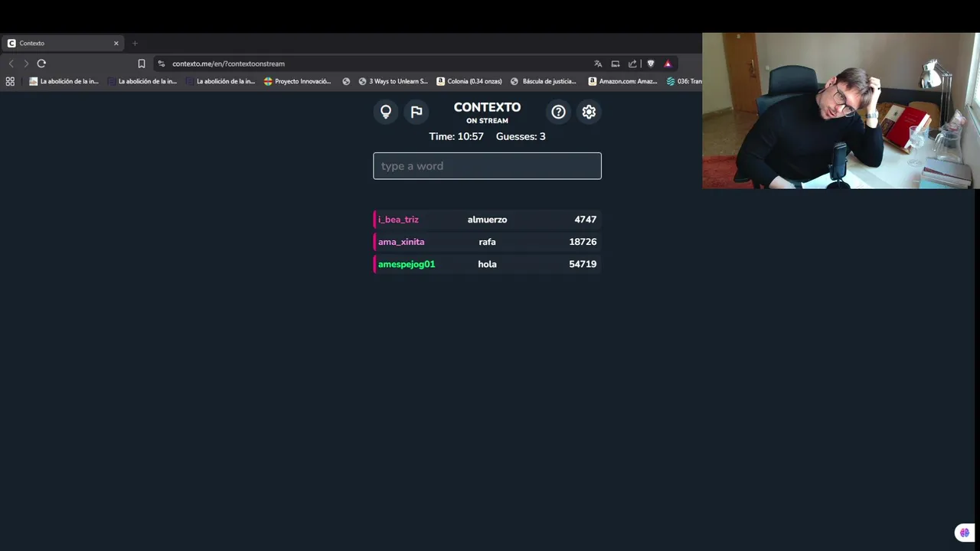Click the address bar URL
980x551 pixels.
(228, 64)
